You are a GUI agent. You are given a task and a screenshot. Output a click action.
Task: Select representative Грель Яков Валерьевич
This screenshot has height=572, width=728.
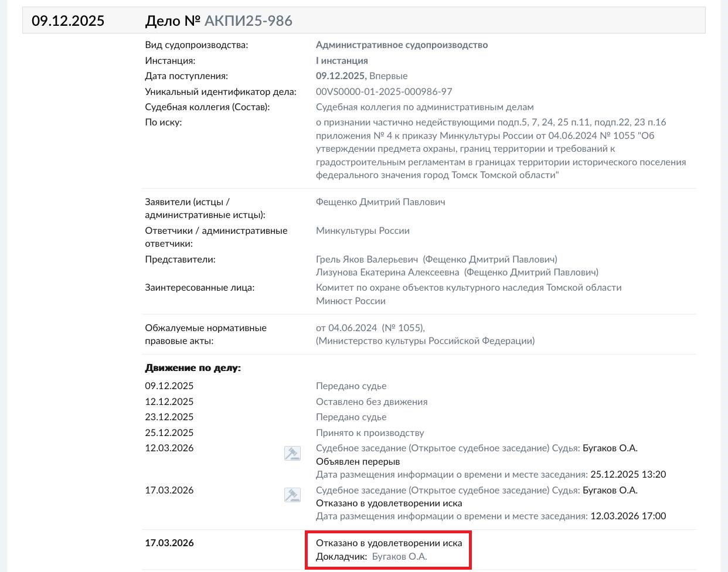coord(367,260)
